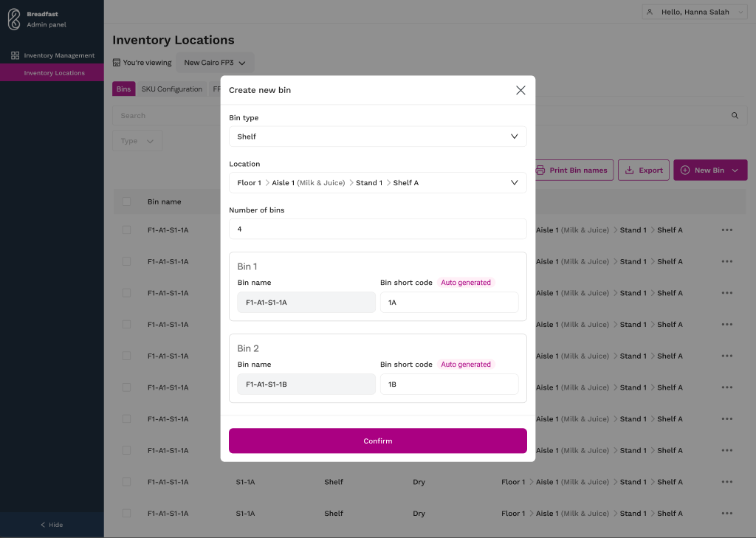
Task: Click the Confirm button
Action: (x=377, y=441)
